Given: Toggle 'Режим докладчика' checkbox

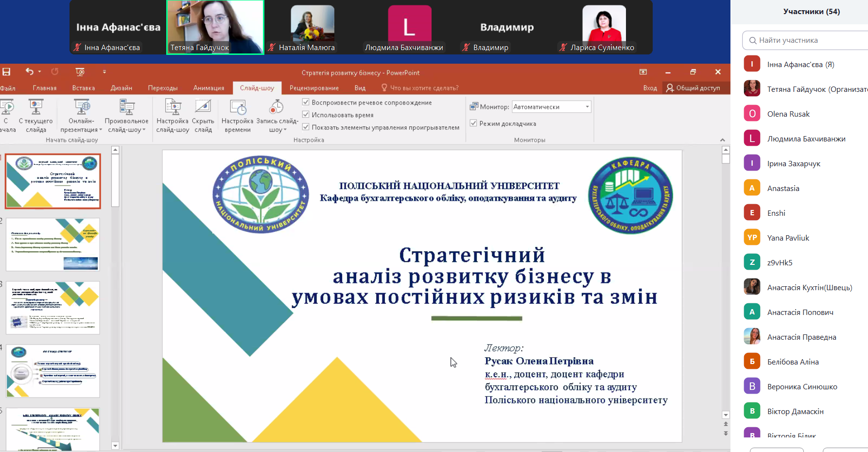Looking at the screenshot, I should [x=473, y=123].
